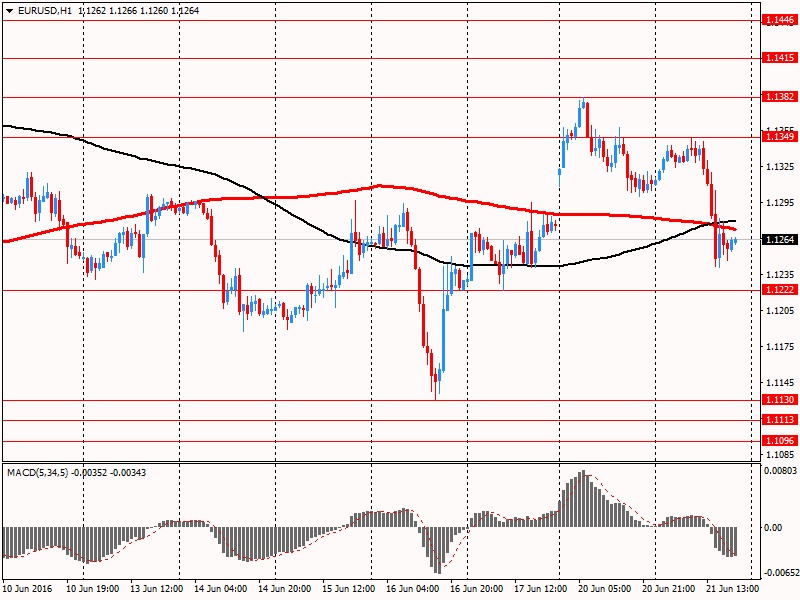800x600 pixels.
Task: Click the 1.1235 price scale value
Action: 780,274
